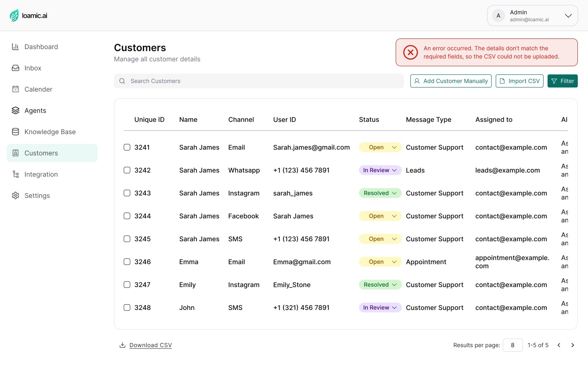This screenshot has width=588, height=368.
Task: Click the Admin avatar circle
Action: 498,16
